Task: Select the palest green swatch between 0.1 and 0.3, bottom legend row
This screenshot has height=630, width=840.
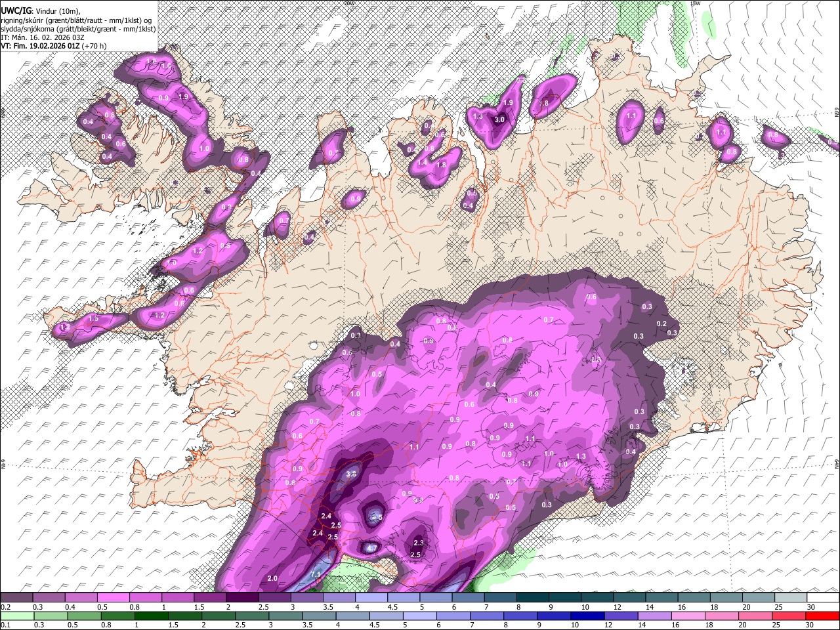Action: (x=16, y=616)
